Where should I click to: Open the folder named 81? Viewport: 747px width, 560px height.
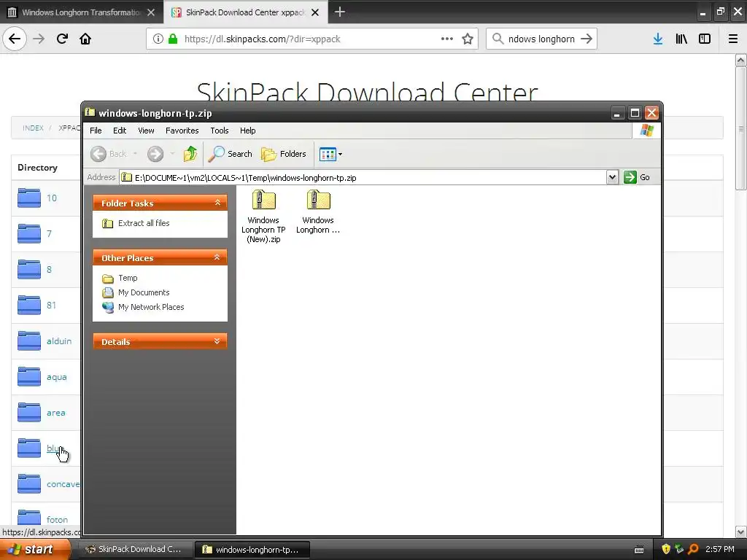pyautogui.click(x=52, y=306)
